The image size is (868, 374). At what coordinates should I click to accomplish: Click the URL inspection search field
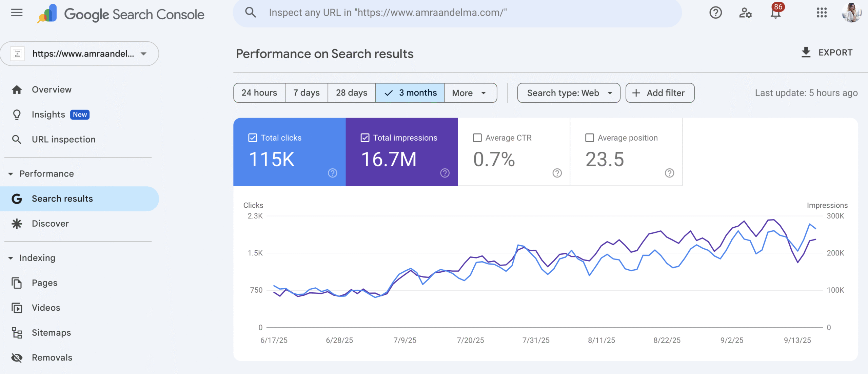coord(457,13)
